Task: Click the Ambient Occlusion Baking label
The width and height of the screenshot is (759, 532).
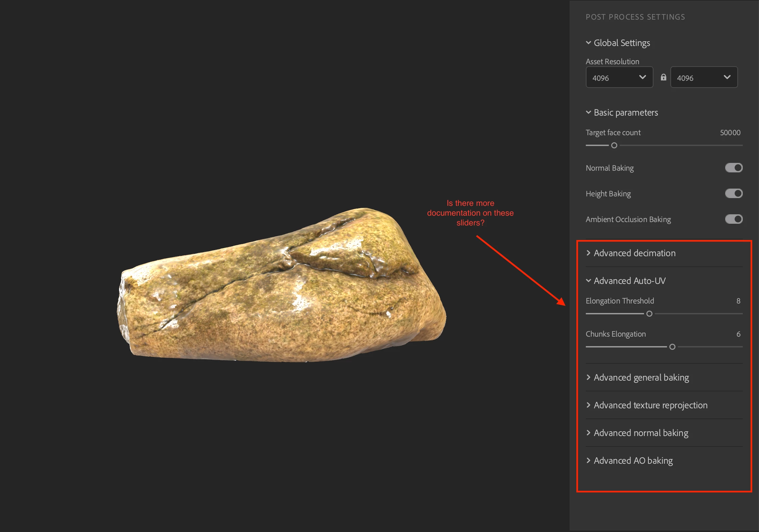Action: (628, 219)
